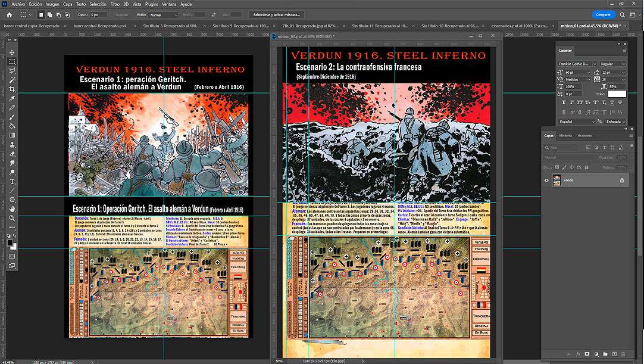Toggle Underline in Carácter panel

[611, 102]
